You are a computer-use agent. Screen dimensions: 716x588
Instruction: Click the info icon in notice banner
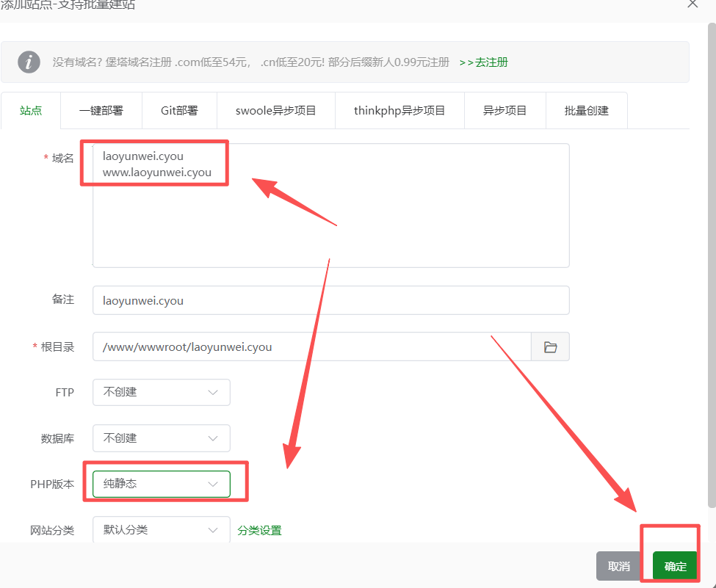29,62
